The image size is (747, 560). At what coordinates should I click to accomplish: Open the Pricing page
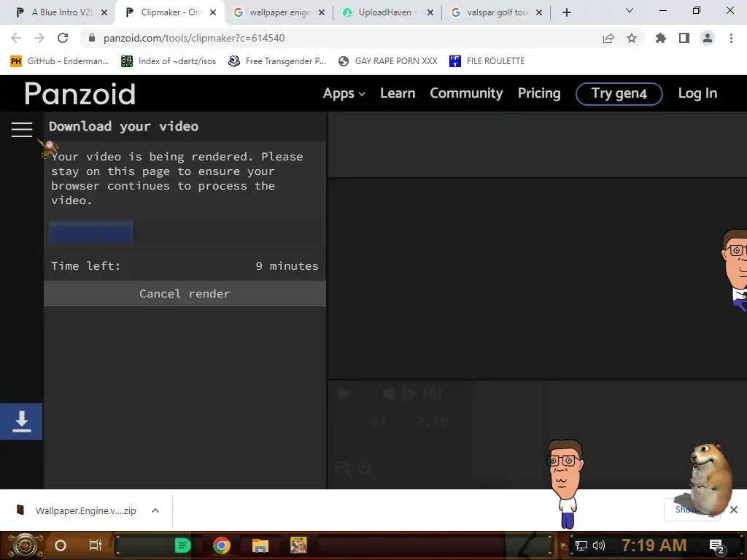click(539, 93)
